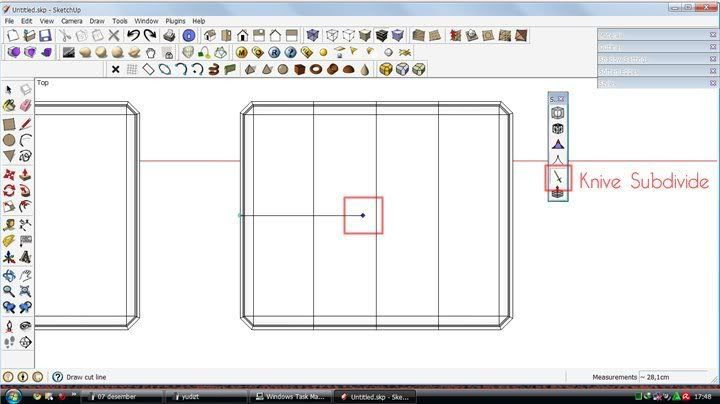Expand the collapsed Outliner panel
Image resolution: width=720 pixels, height=404 pixels.
click(x=657, y=47)
